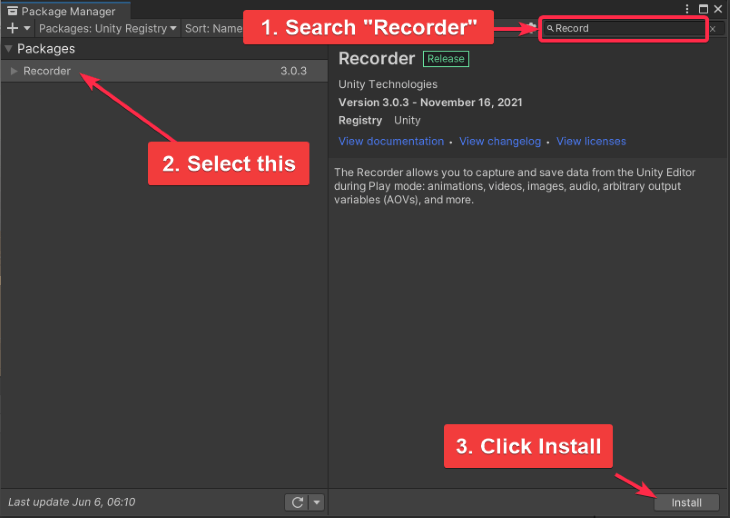The image size is (730, 518).
Task: Expand the Recorder package versions arrow
Action: pos(14,71)
